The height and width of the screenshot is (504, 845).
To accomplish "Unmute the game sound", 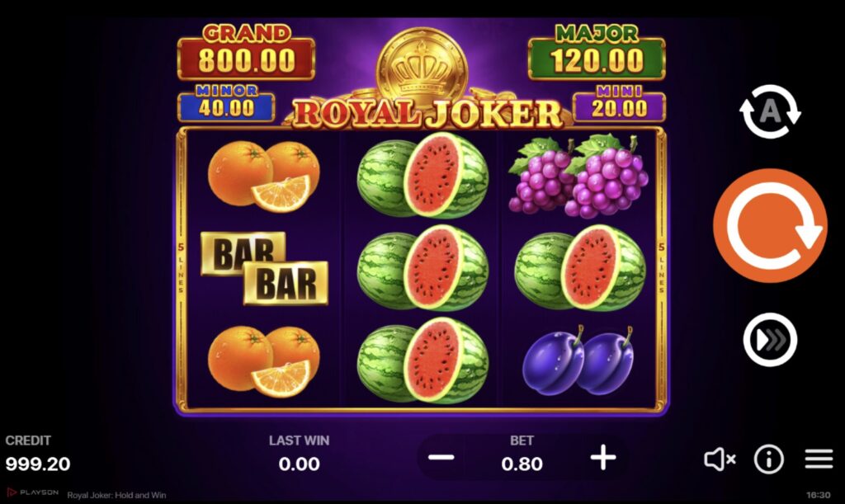I will click(720, 459).
